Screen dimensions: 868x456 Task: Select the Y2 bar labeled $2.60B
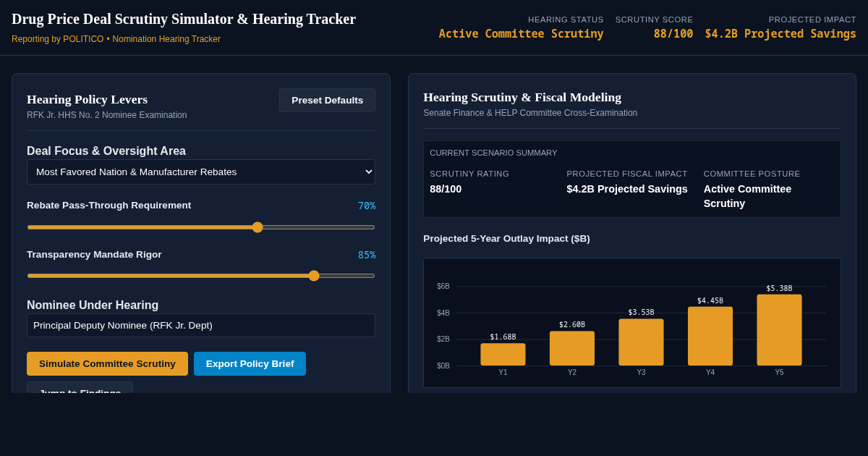pos(572,348)
